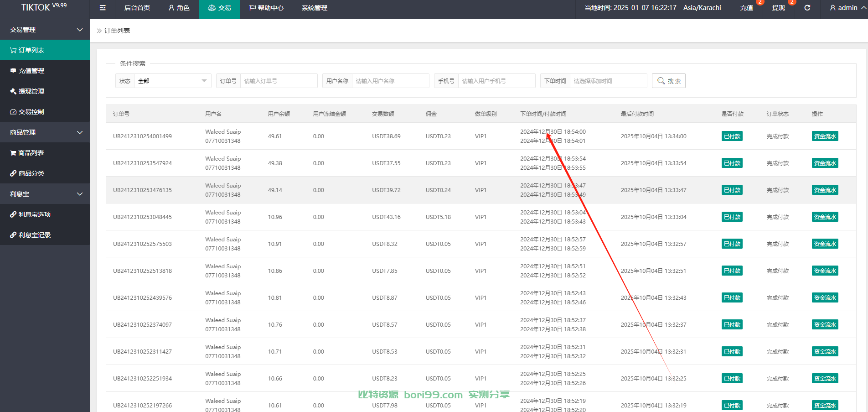Open the 提现 notifications in header

pyautogui.click(x=779, y=8)
